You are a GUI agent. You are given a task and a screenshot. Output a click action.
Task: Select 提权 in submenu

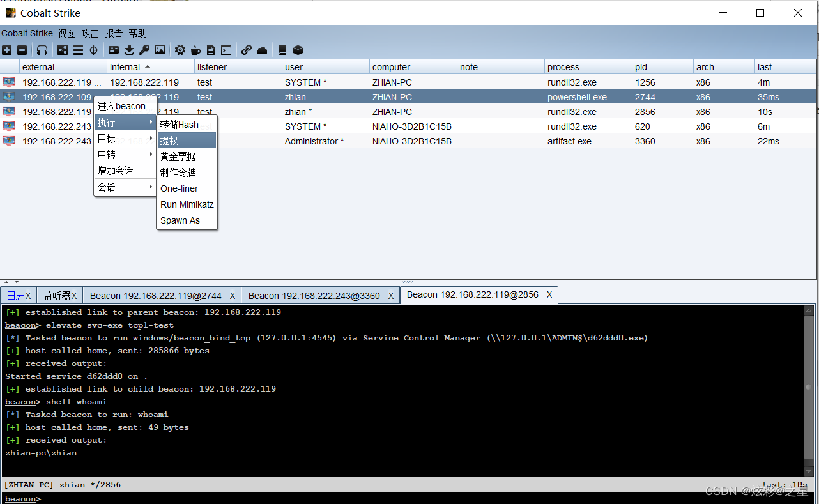coord(187,141)
